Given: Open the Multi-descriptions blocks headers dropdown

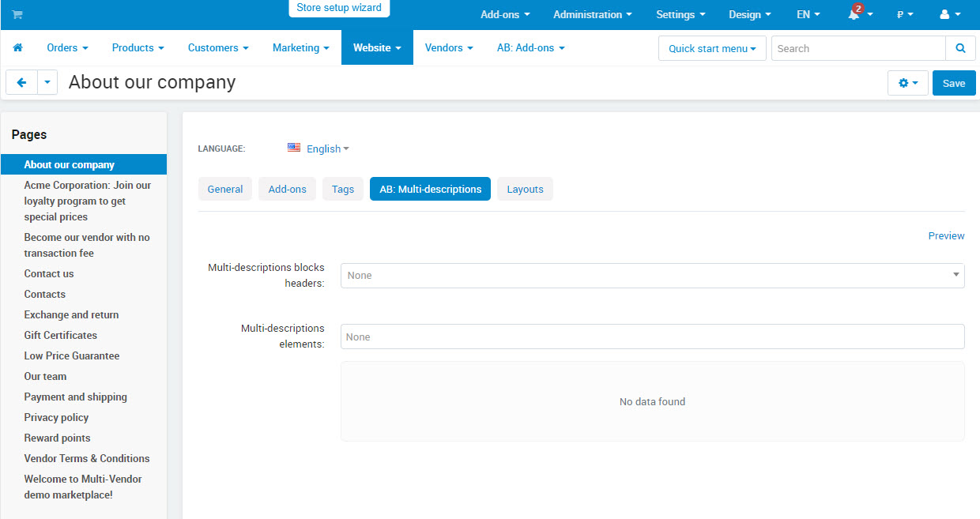Looking at the screenshot, I should [x=652, y=275].
